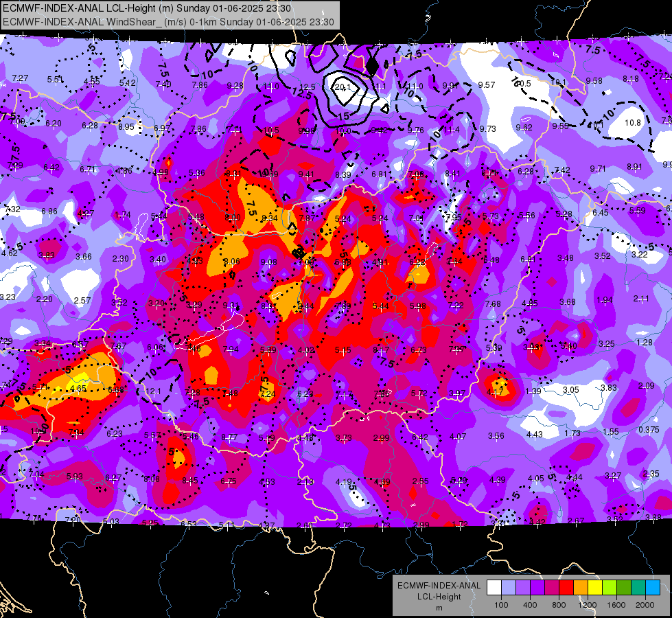The width and height of the screenshot is (672, 618).
Task: Click the yellow legend swatch after 1200
Action: (595, 588)
